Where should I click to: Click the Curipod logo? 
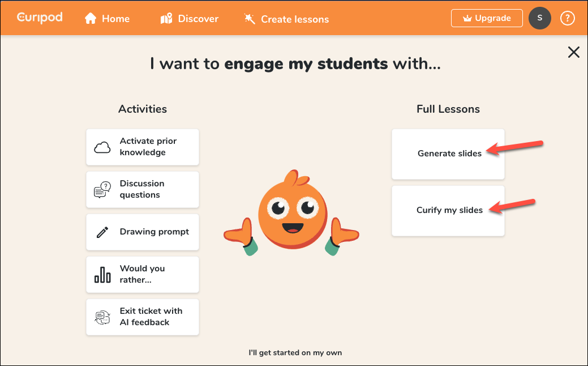point(39,18)
